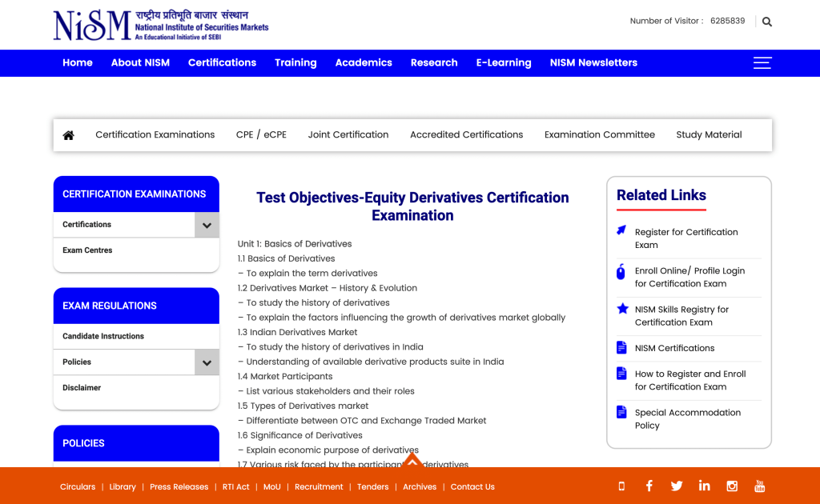Open MoU in the footer

(x=272, y=486)
